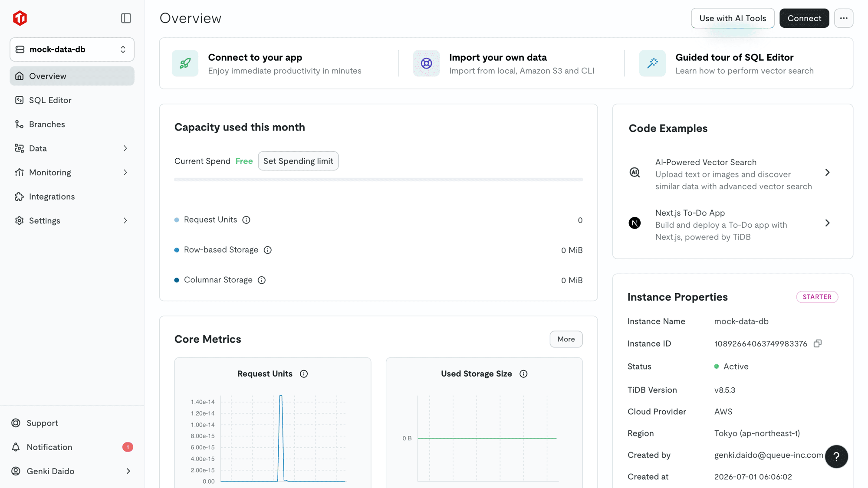Image resolution: width=868 pixels, height=488 pixels.
Task: Click the Support lifebuoy icon
Action: (16, 423)
